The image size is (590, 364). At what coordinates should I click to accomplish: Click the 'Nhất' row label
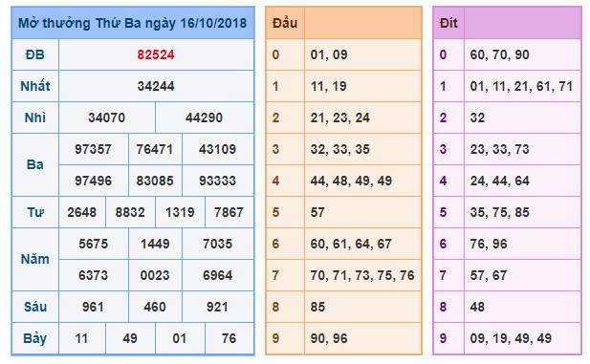click(35, 86)
